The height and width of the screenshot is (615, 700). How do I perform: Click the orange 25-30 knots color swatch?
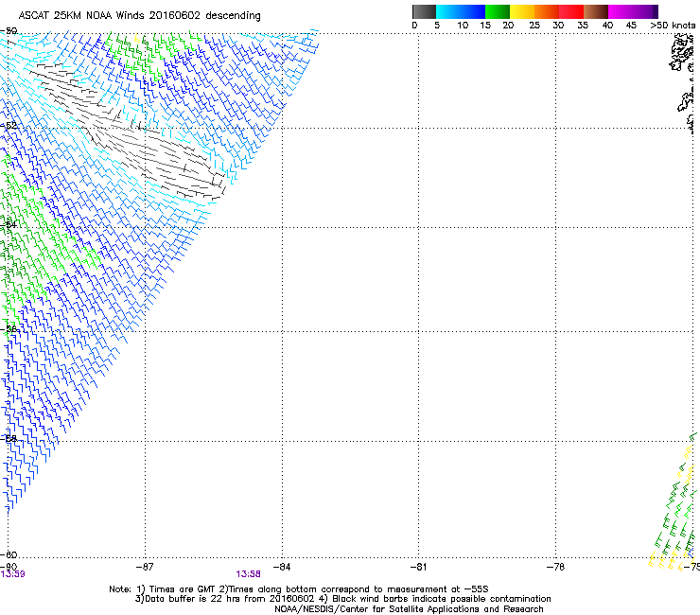[547, 11]
